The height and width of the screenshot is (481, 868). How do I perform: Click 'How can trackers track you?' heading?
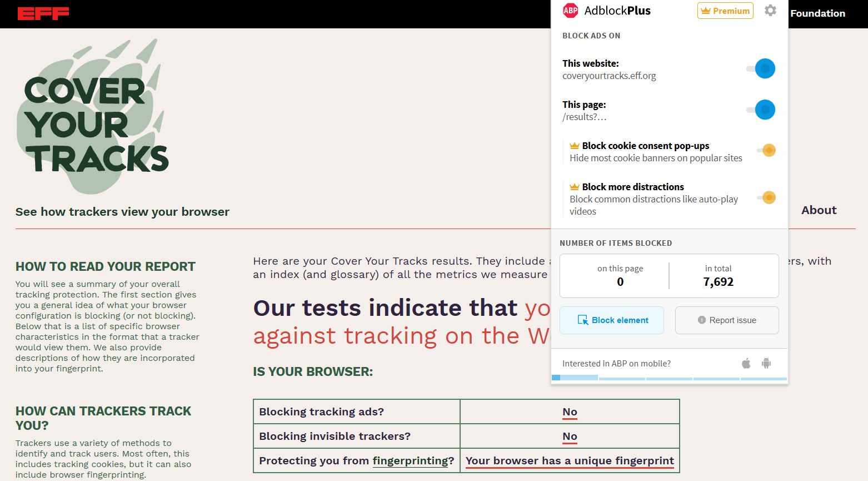(103, 418)
